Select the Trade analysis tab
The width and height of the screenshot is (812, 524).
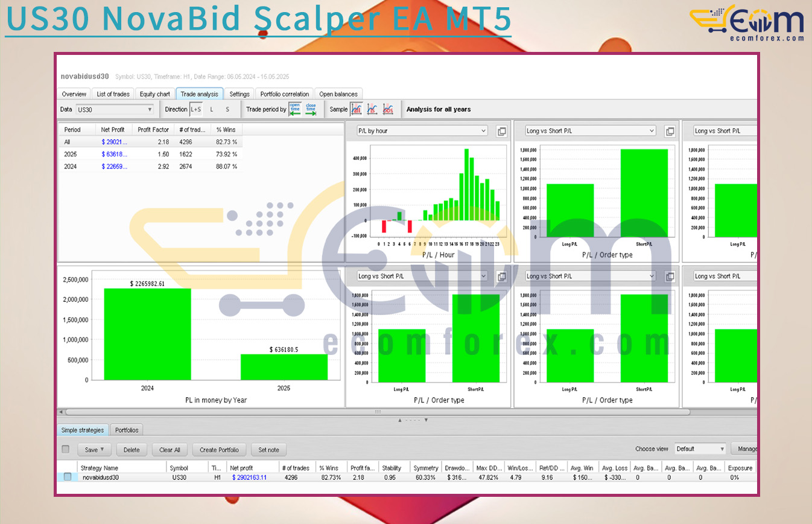(x=200, y=94)
